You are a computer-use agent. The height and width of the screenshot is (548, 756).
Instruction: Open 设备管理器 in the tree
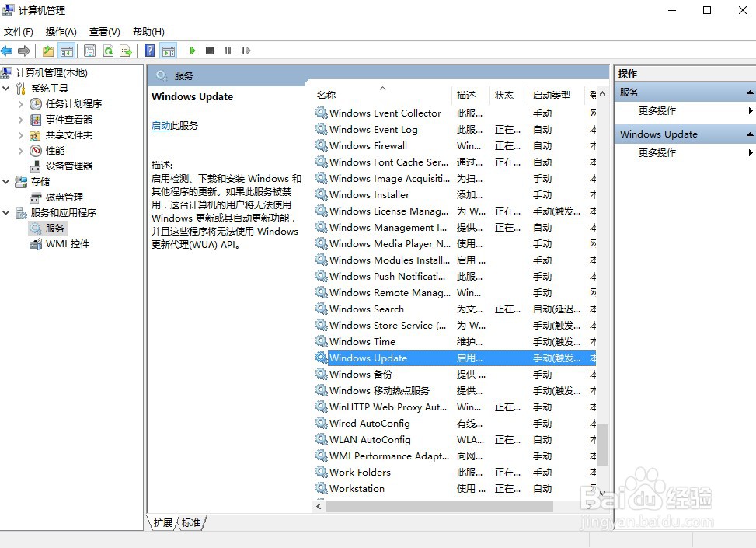point(69,166)
